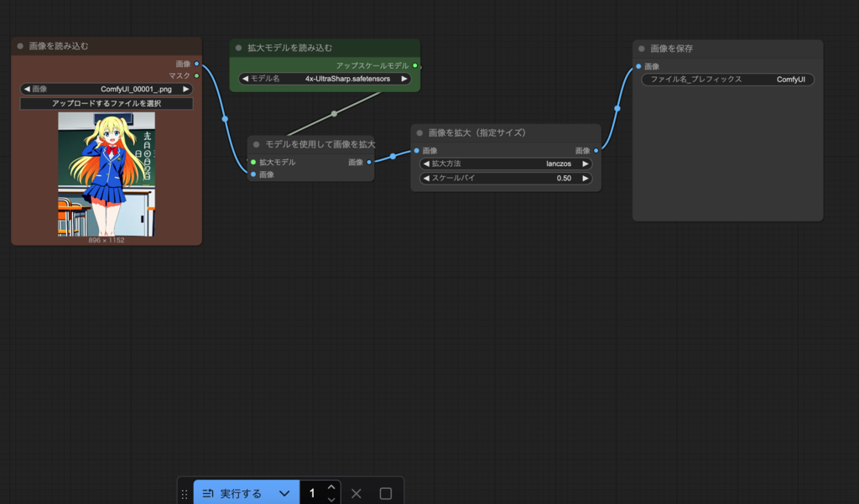The height and width of the screenshot is (504, 859).
Task: Click the 画像 input socket on 画像を拡大（指定サイズ） node
Action: [x=417, y=151]
